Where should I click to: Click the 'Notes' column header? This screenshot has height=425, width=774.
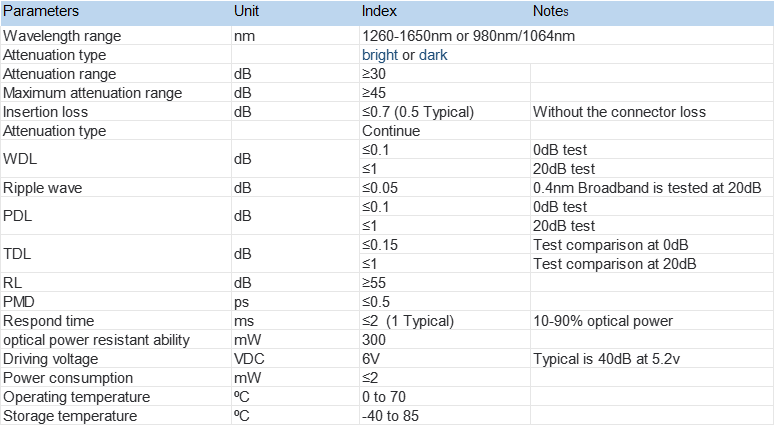click(x=552, y=11)
